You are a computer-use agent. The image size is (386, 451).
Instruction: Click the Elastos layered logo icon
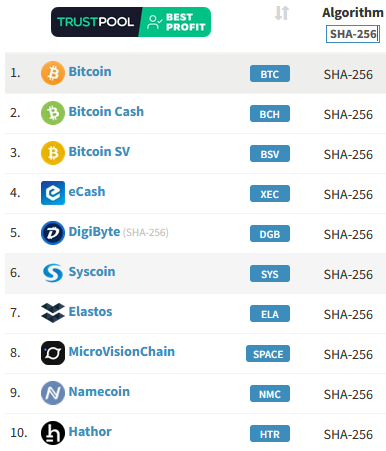(53, 313)
